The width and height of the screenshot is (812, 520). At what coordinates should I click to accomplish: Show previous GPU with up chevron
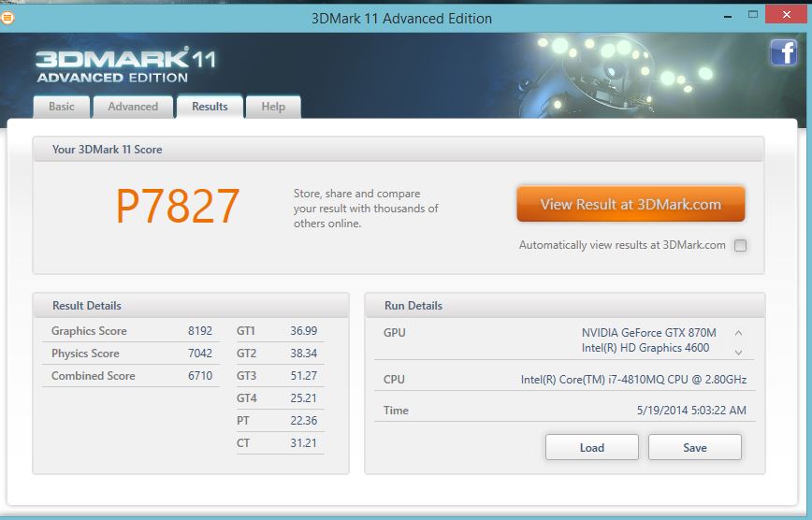tap(739, 333)
